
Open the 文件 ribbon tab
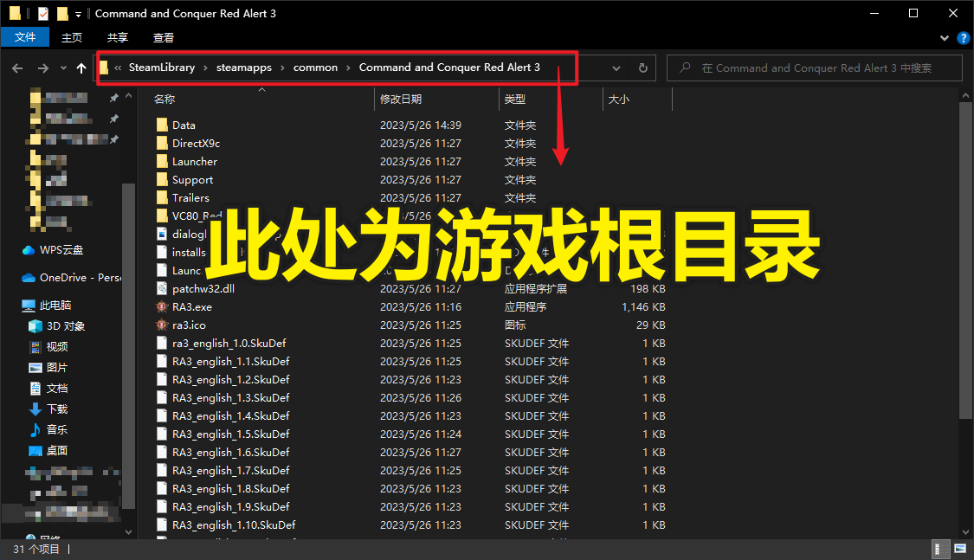[x=25, y=37]
